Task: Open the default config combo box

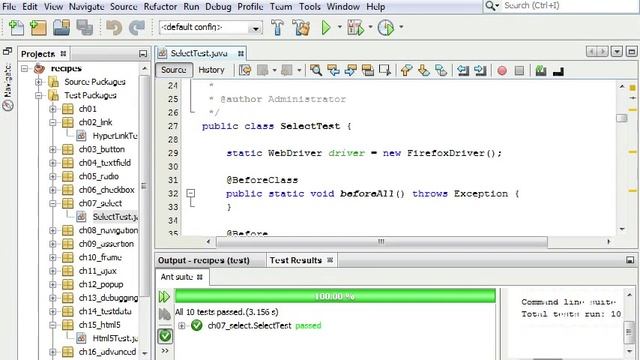Action: pyautogui.click(x=210, y=27)
